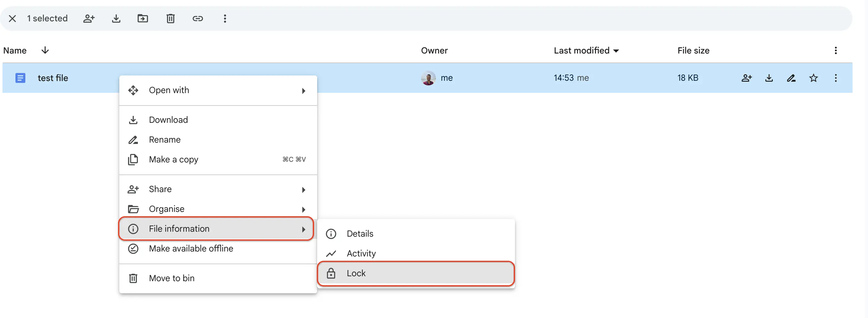Click the move-to-folder icon in toolbar
This screenshot has height=318, width=868.
143,19
